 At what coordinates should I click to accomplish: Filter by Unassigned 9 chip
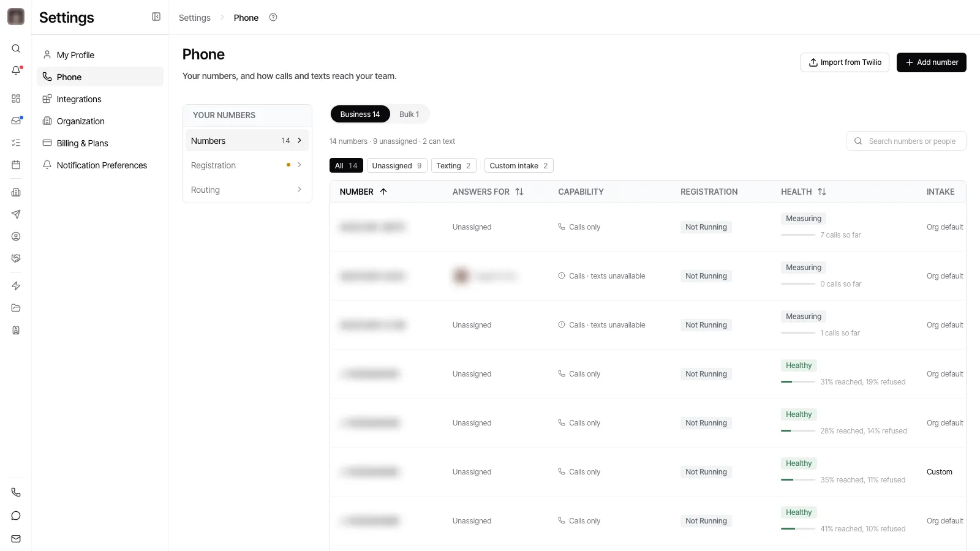pos(397,166)
